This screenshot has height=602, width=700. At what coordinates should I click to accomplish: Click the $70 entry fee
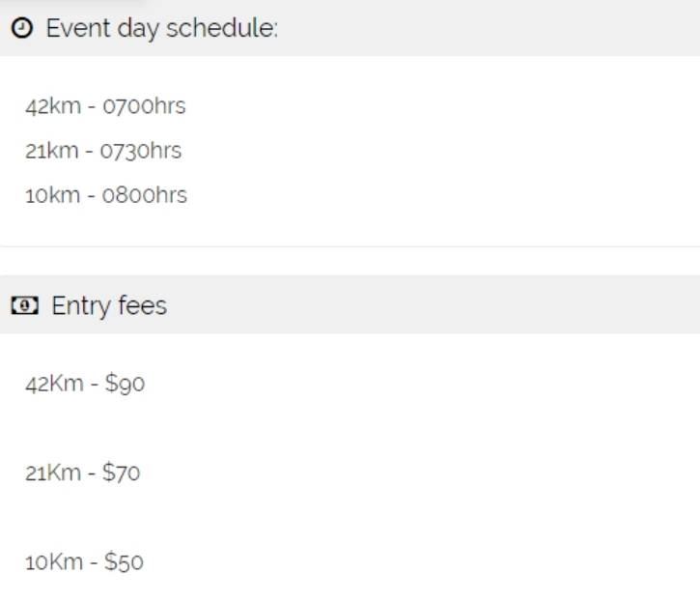pyautogui.click(x=122, y=473)
